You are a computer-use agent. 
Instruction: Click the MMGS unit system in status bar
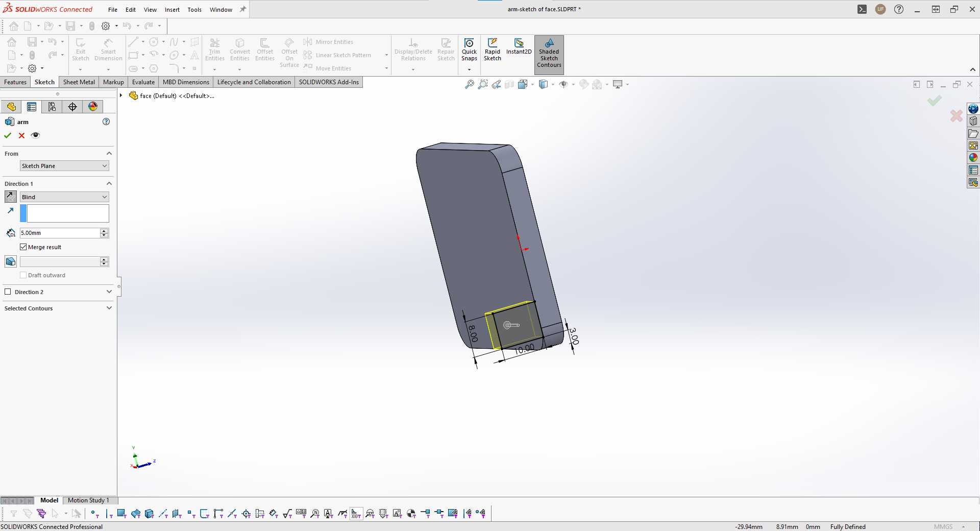[943, 527]
